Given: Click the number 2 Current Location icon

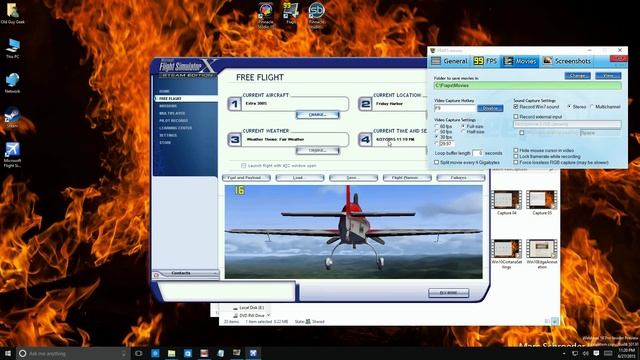Looking at the screenshot, I should point(365,104).
